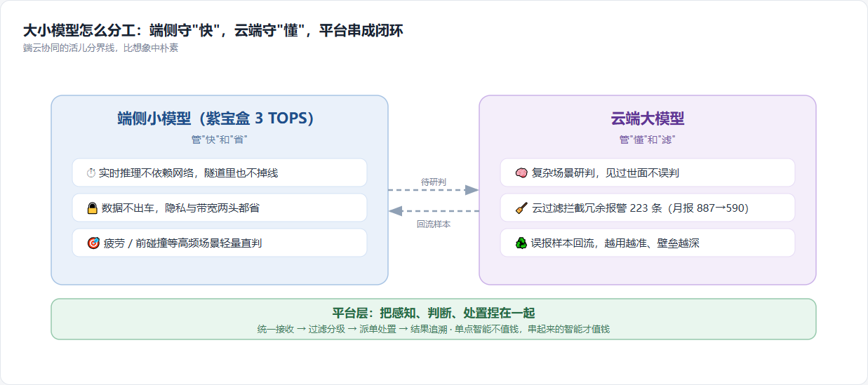868x385 pixels.
Task: Click the heading 端侧小模型（紫宝盒 3 TOPS）
Action: click(x=219, y=119)
